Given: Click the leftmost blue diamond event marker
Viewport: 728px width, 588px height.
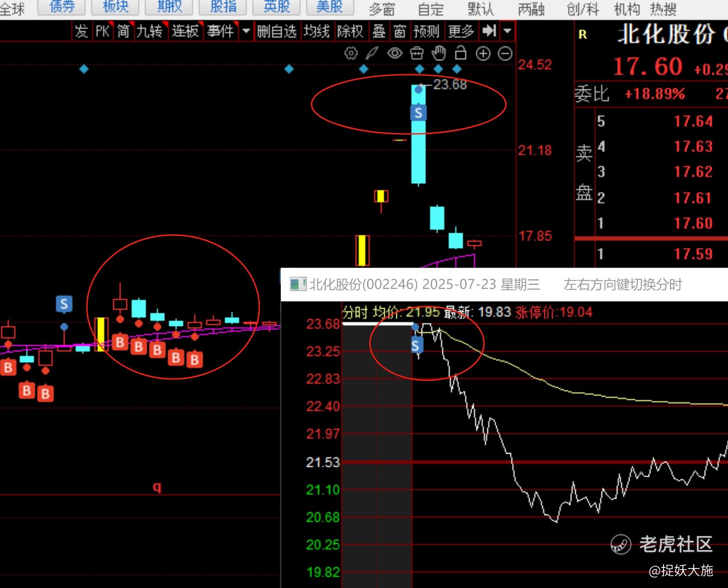Looking at the screenshot, I should pos(84,69).
